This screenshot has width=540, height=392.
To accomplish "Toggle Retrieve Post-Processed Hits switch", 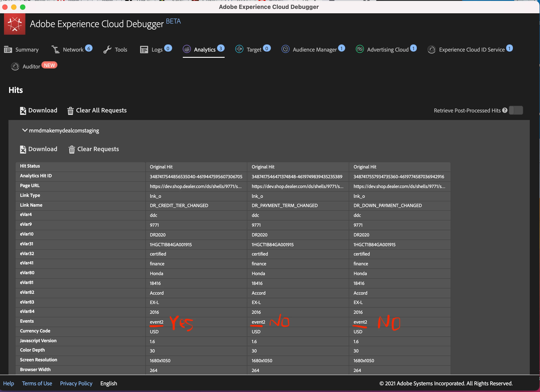I will tap(516, 110).
